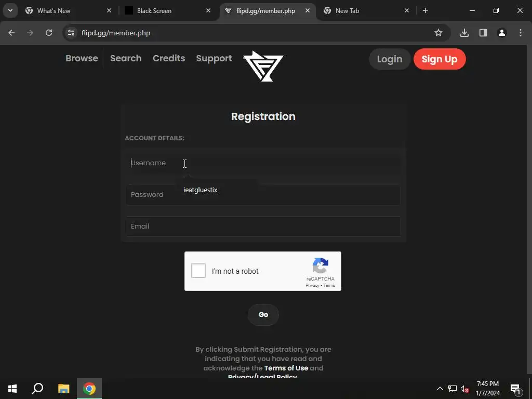Screen dimensions: 532x399
Task: Click into the Password field
Action: point(263,195)
